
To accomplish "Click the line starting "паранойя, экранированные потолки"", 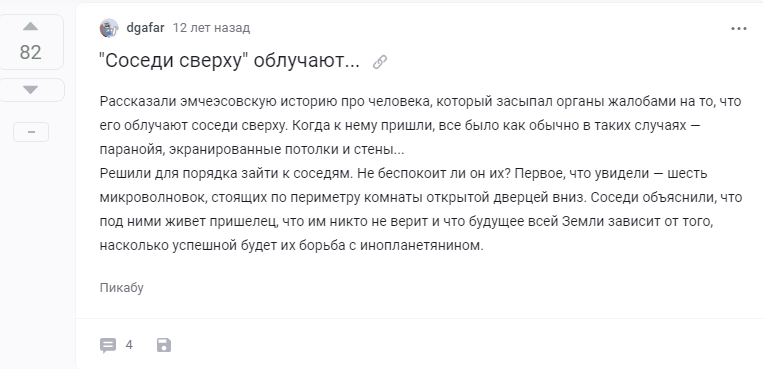I will coord(252,150).
